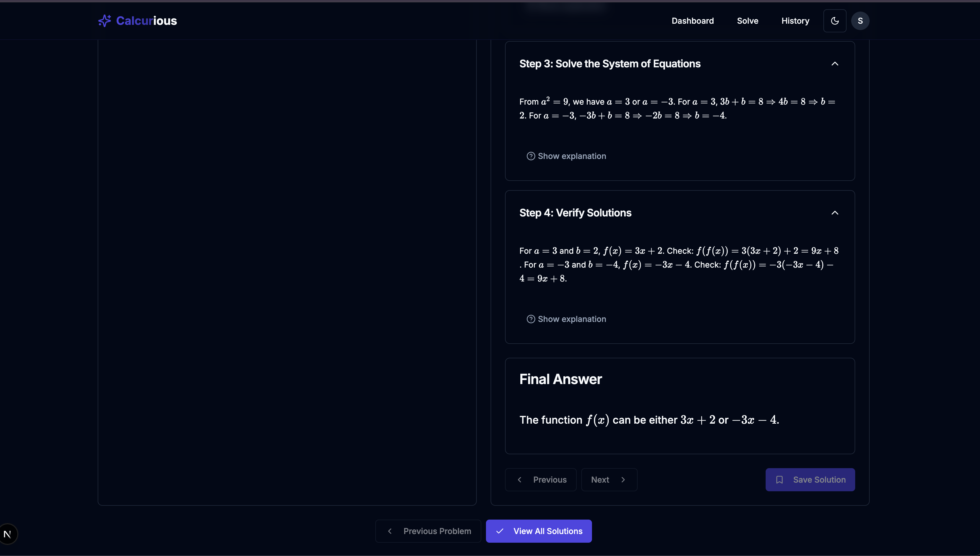Open the user avatar labeled S
Image resolution: width=980 pixels, height=556 pixels.
860,21
